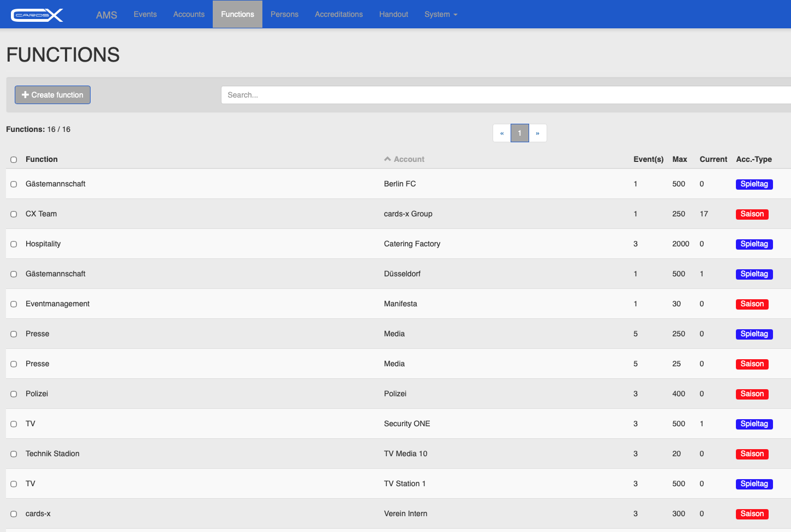Click the Functions: 16 / 16 count text

tap(38, 129)
